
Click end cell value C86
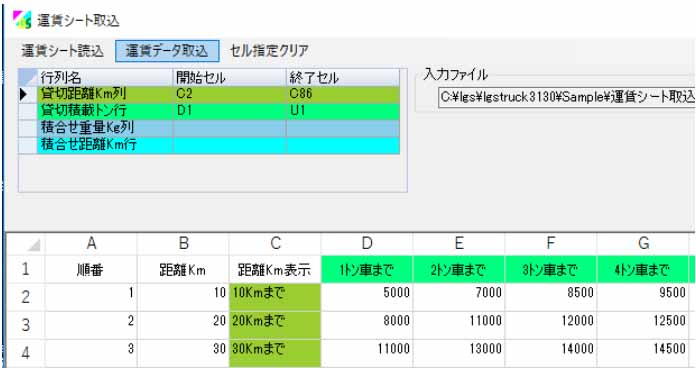tap(343, 94)
